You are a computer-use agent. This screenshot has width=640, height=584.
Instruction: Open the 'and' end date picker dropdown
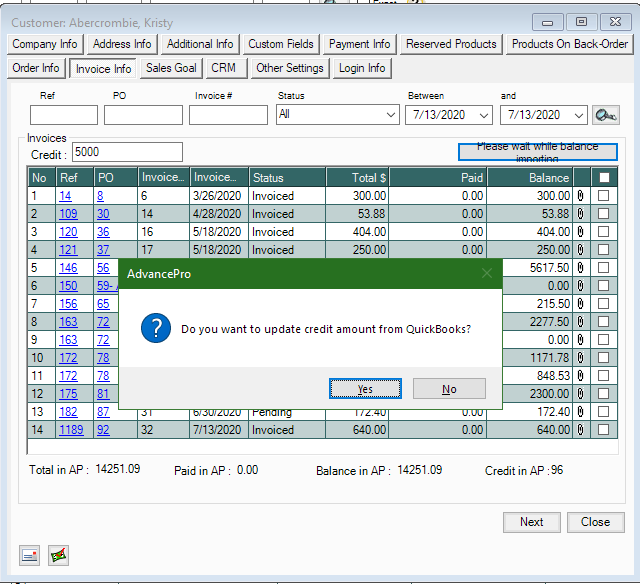click(578, 115)
